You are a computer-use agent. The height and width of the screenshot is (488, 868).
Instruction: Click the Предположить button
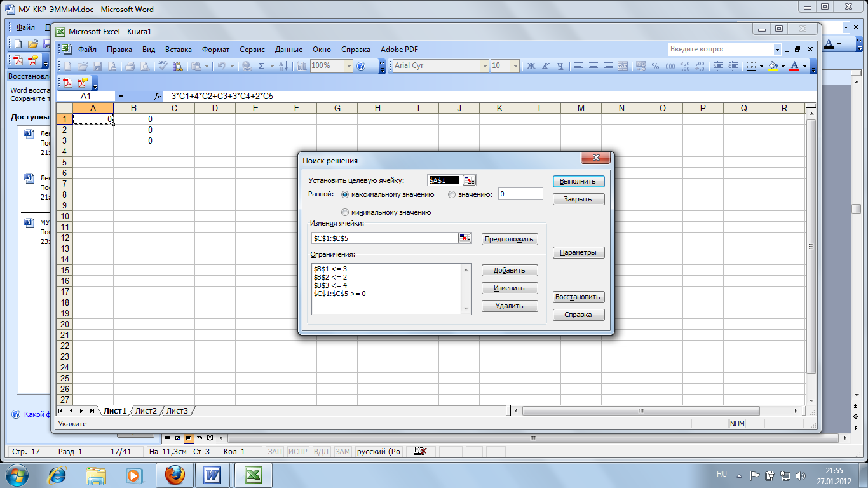tap(510, 240)
